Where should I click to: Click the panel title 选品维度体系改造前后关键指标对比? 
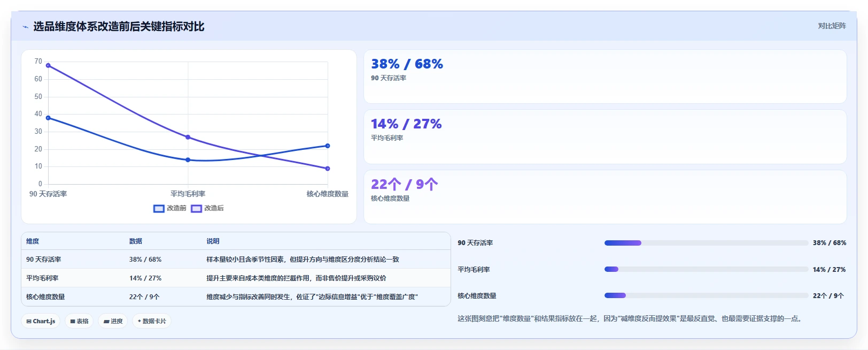pos(119,27)
